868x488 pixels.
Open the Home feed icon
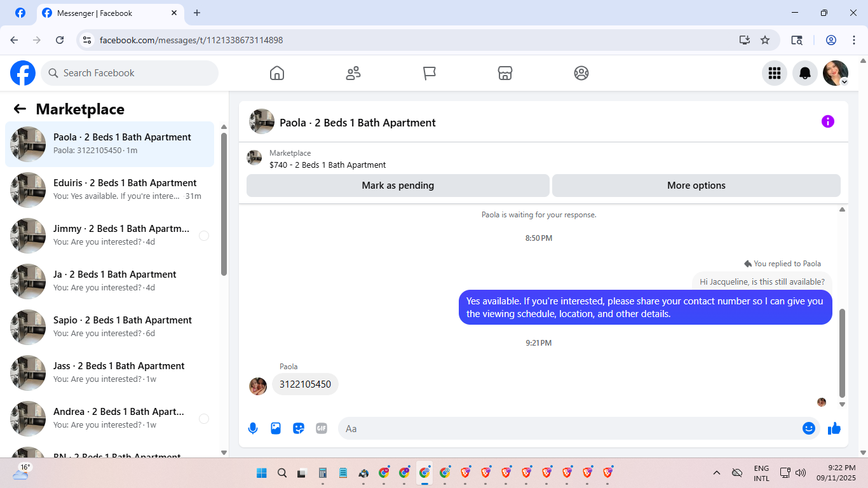click(277, 73)
